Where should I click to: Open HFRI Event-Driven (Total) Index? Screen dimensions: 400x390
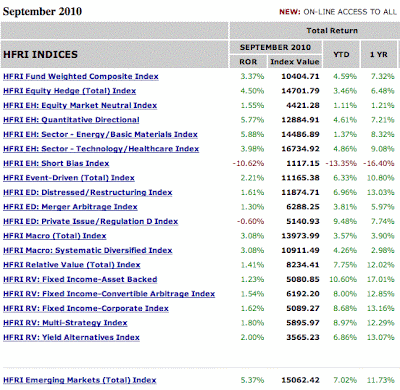tap(69, 178)
